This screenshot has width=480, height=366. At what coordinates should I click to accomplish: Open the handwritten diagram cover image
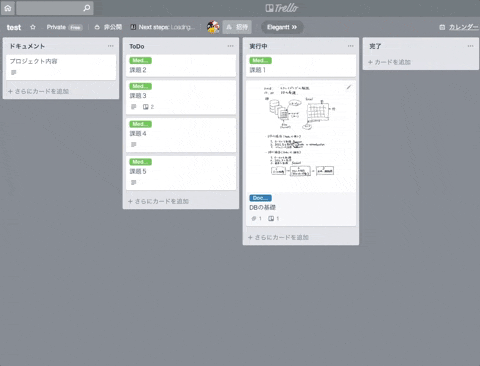[301, 137]
